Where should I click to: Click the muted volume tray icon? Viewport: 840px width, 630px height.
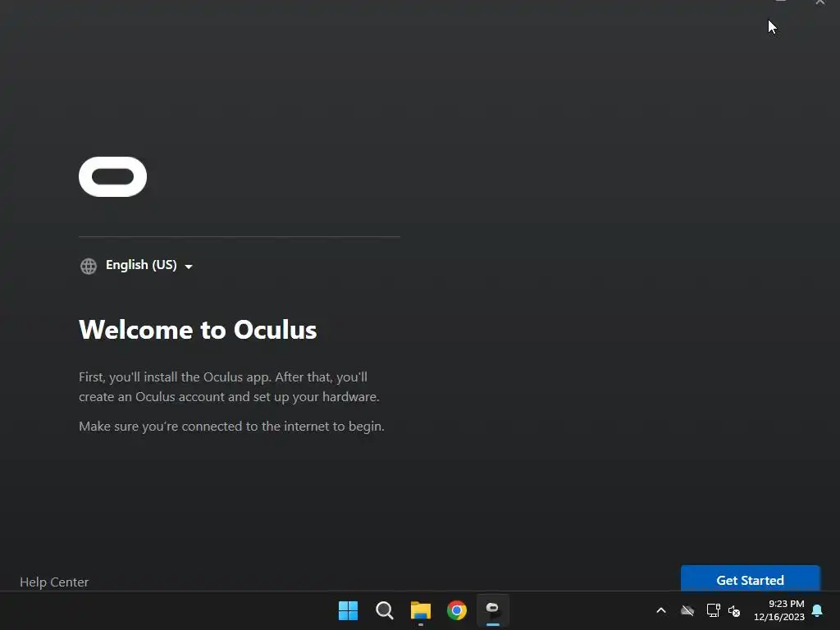pos(734,610)
